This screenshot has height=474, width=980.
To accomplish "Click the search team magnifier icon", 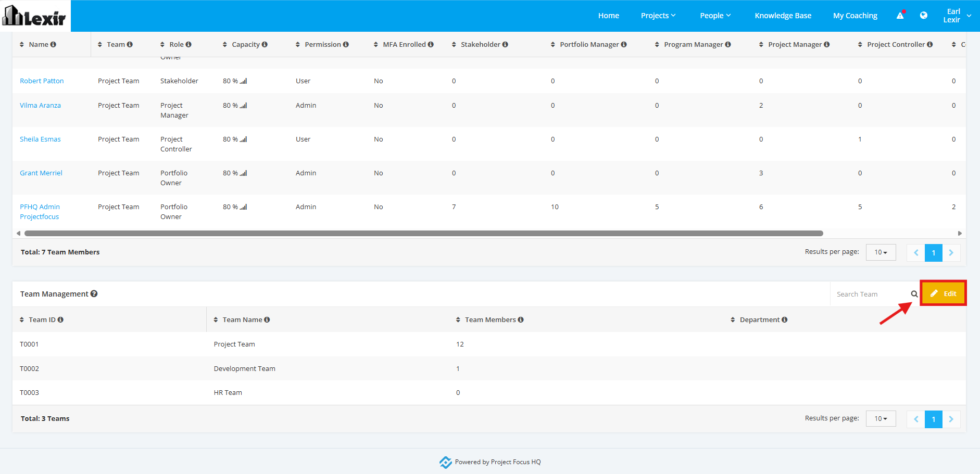I will point(914,294).
